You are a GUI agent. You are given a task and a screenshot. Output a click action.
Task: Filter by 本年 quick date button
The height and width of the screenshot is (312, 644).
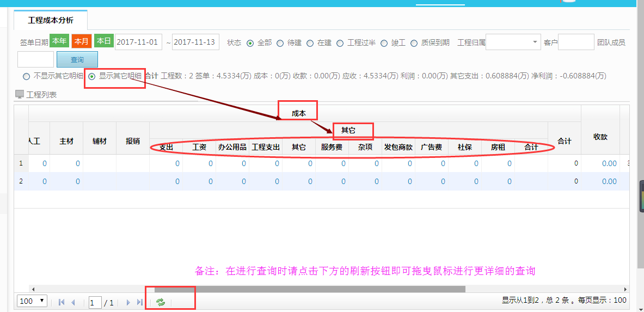pos(59,41)
